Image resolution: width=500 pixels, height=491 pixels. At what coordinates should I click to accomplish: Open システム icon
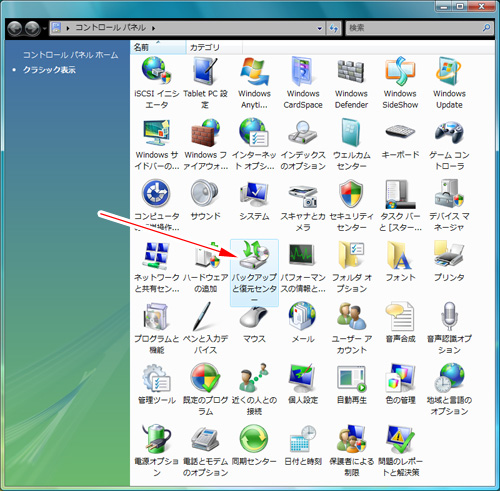coord(254,193)
